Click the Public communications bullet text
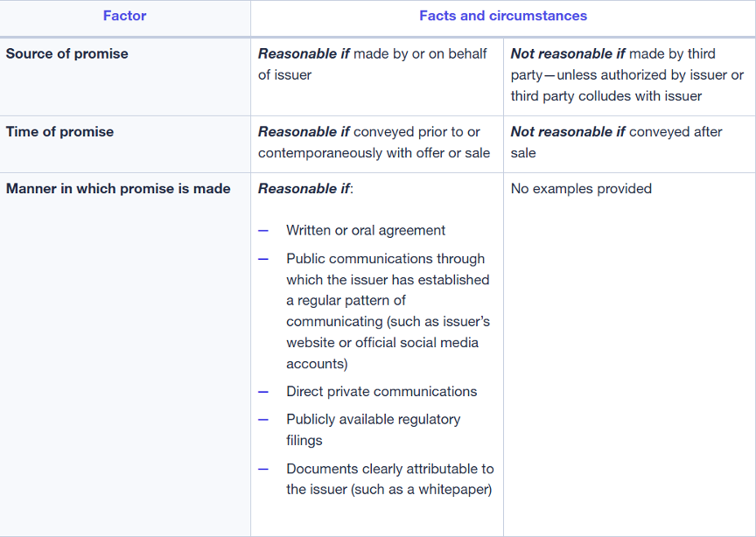This screenshot has height=537, width=756. 387,310
